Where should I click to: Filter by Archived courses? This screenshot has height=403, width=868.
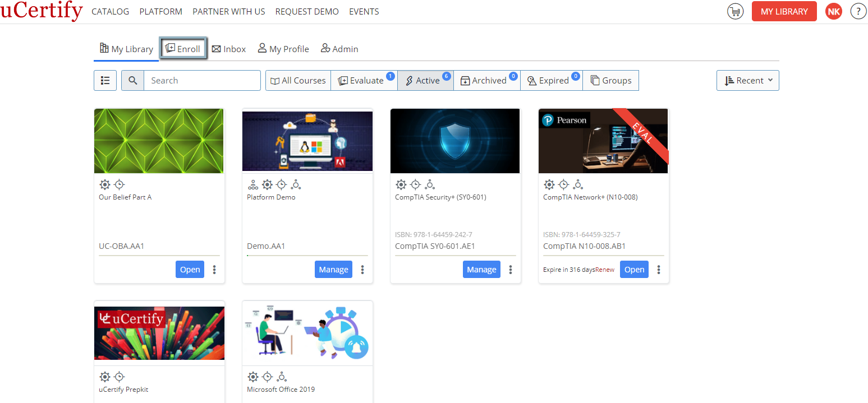pos(486,80)
